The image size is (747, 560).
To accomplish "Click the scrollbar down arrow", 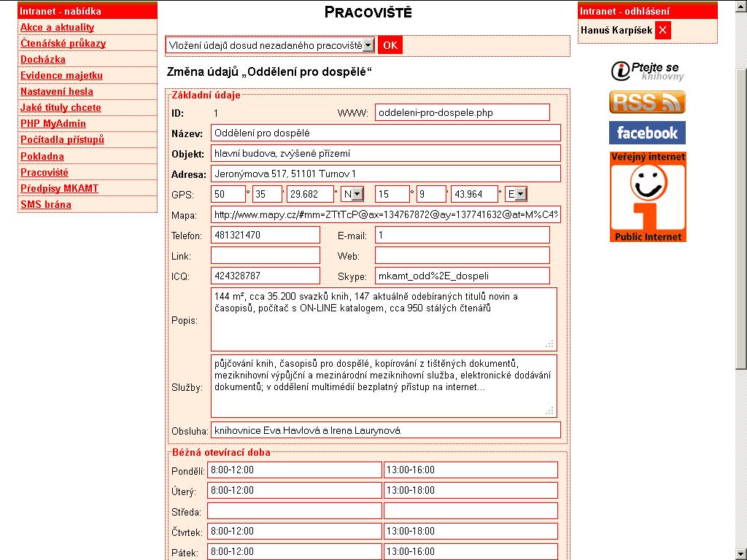I will pos(741,554).
